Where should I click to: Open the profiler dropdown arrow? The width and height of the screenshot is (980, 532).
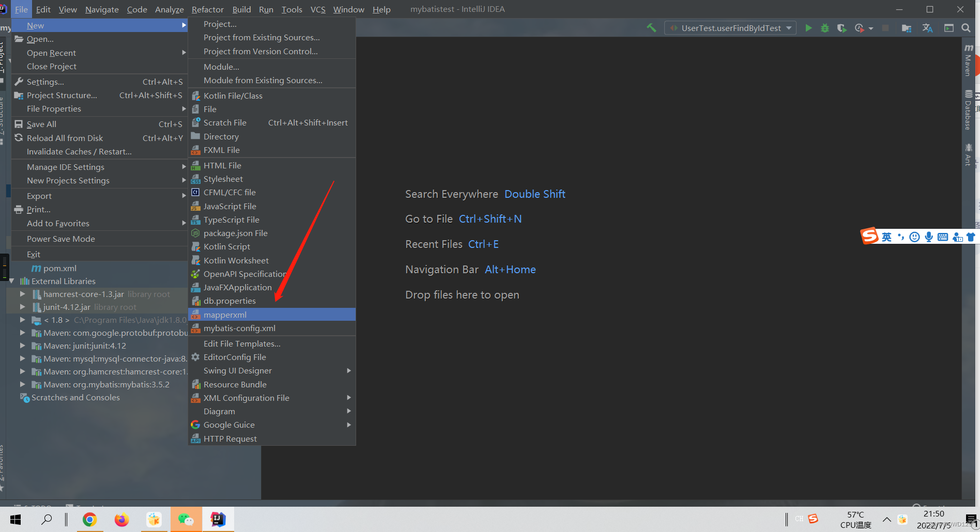[871, 28]
